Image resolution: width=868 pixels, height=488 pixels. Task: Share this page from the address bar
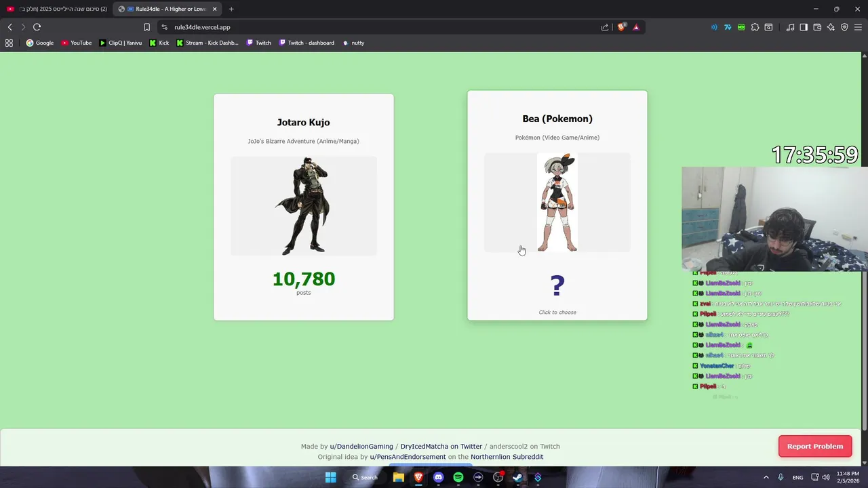[605, 27]
